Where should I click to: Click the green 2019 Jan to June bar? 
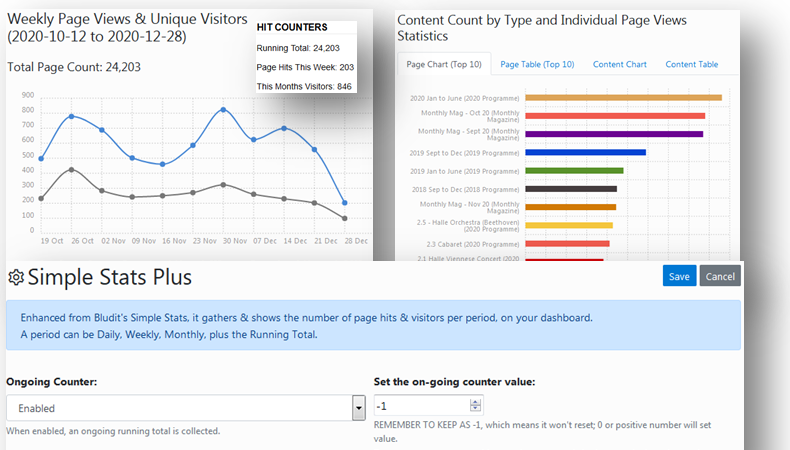[574, 171]
